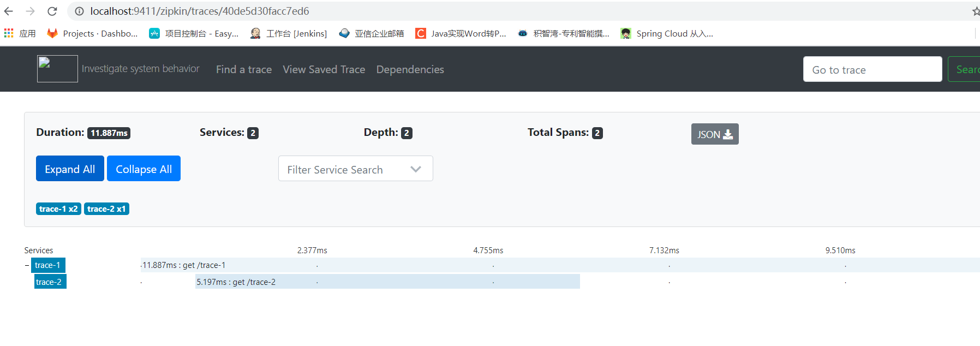
Task: Select the trace-2 x1 service badge
Action: tap(106, 209)
